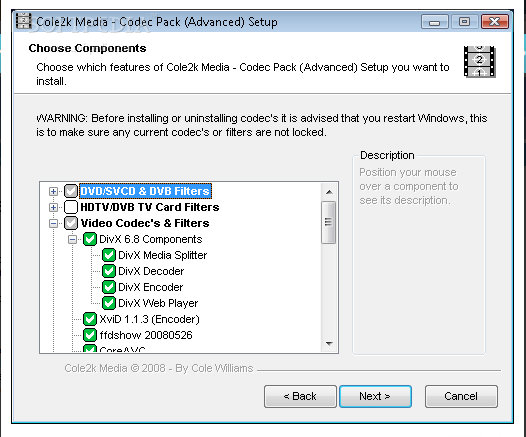Screen dimensions: 526x437
Task: Click the component list scroll up arrow
Action: point(329,192)
